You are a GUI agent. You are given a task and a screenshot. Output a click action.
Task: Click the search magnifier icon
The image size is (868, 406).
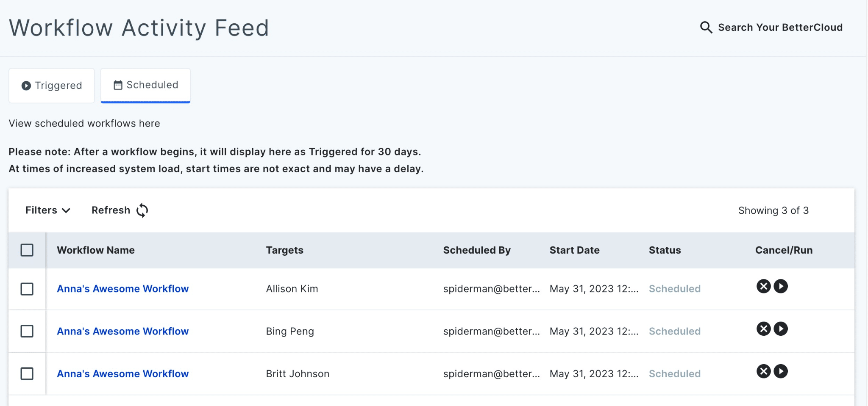click(706, 27)
